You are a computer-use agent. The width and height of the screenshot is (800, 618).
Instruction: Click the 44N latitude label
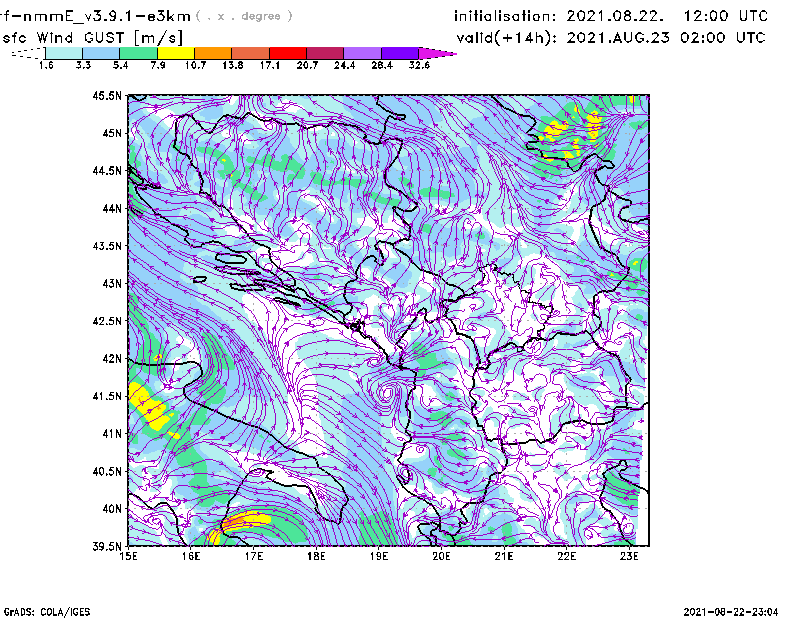click(x=112, y=208)
